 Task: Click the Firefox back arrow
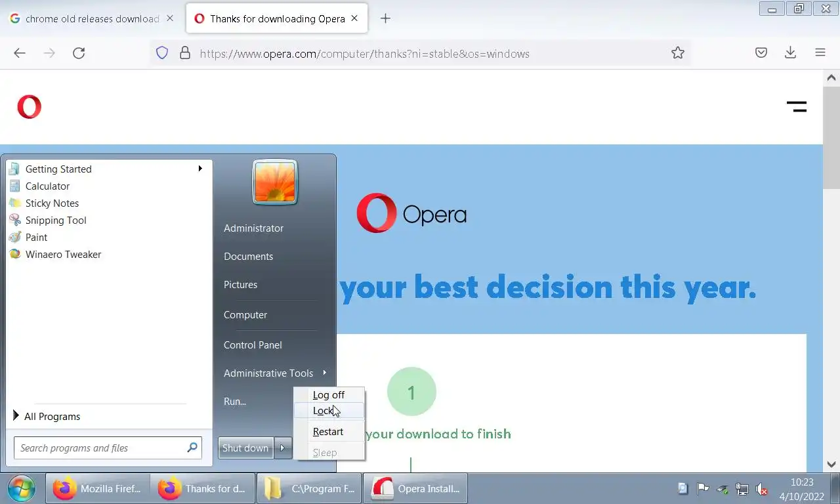(x=20, y=53)
